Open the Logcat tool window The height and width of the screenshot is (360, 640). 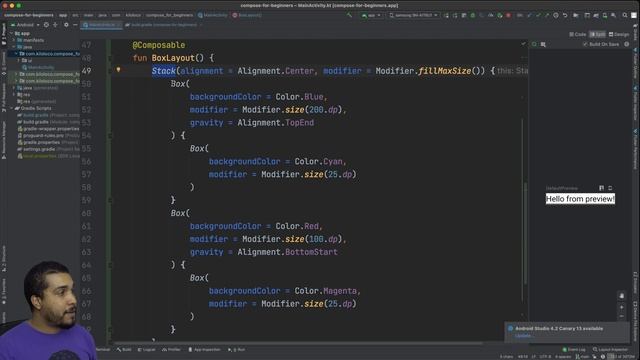147,350
